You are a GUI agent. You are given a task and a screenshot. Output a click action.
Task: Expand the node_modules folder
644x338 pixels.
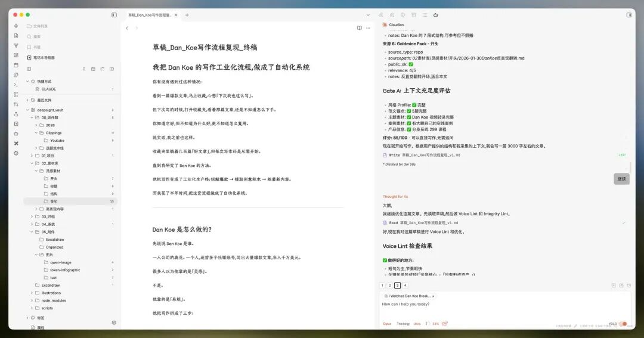pos(32,300)
